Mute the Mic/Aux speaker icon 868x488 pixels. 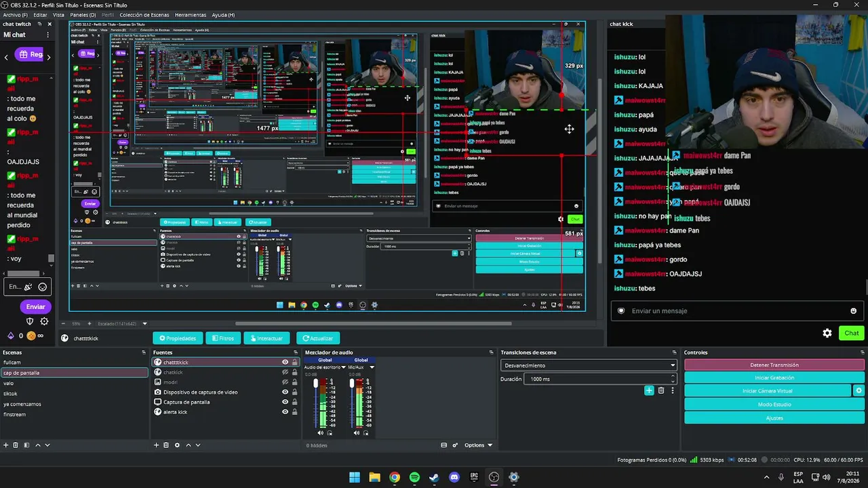pyautogui.click(x=357, y=432)
